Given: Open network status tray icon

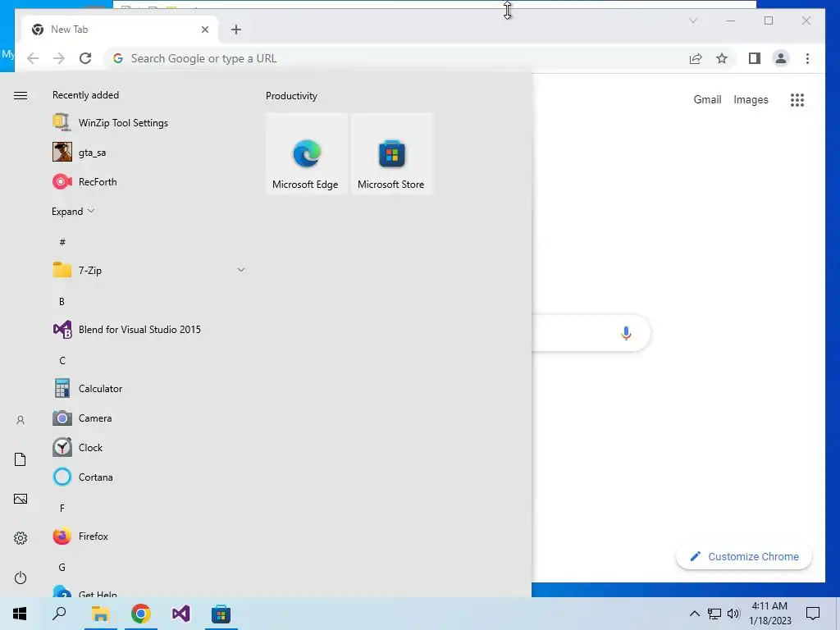Looking at the screenshot, I should coord(714,614).
